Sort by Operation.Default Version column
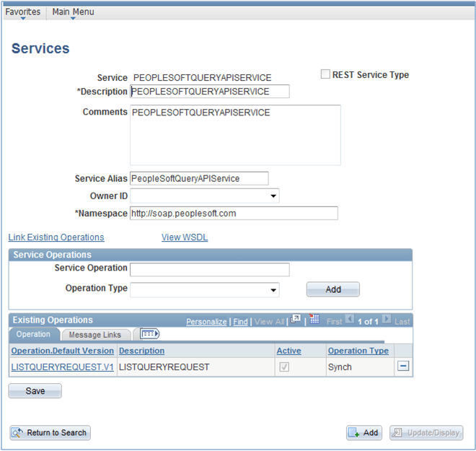This screenshot has height=451, width=476. click(x=63, y=351)
